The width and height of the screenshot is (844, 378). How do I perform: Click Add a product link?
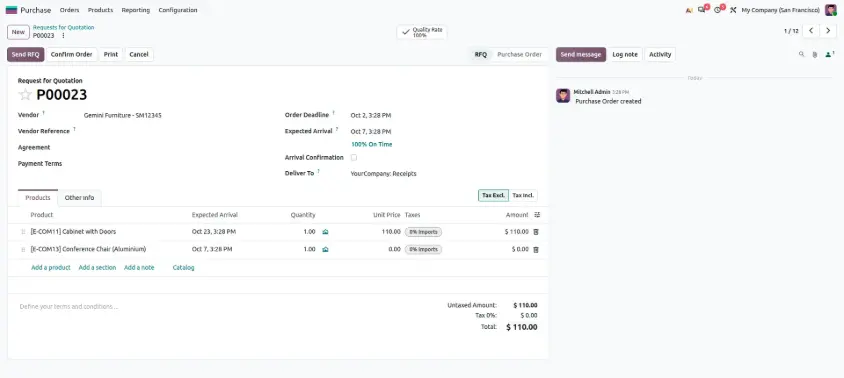point(51,268)
